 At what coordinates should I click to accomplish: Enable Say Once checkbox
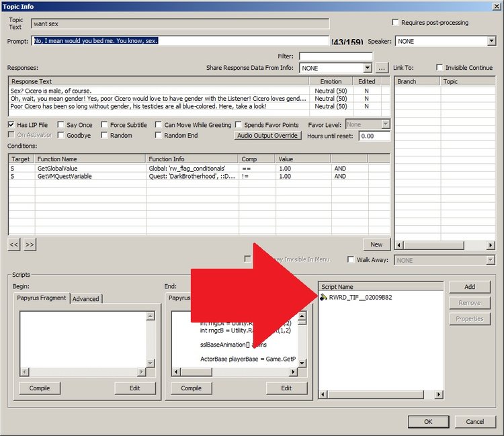pyautogui.click(x=60, y=125)
